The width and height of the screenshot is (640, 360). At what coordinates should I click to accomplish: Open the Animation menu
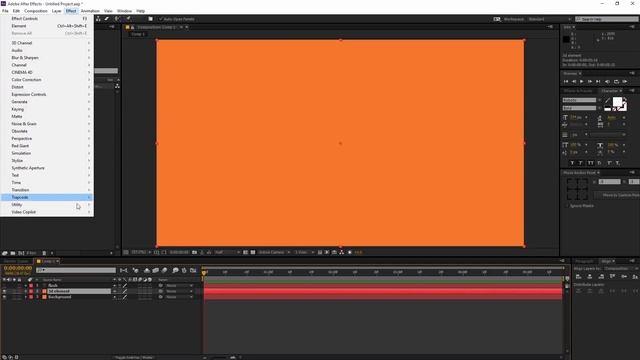click(x=90, y=11)
